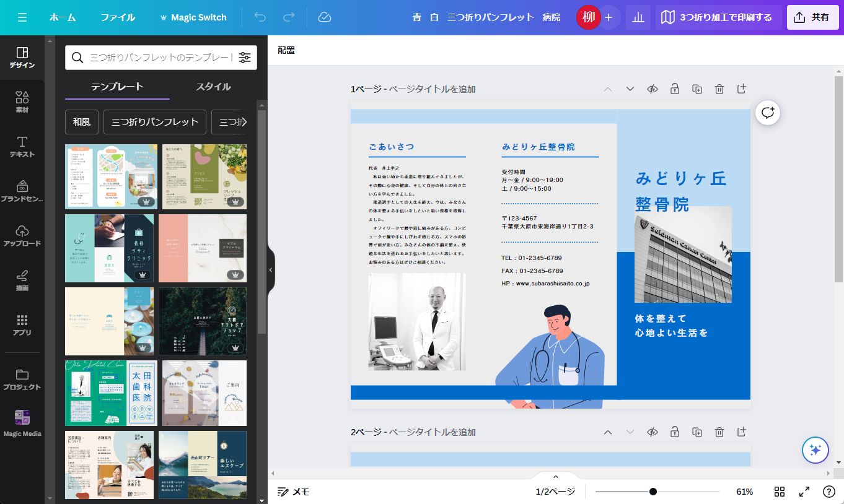
Task: Open the テキスト text panel
Action: point(22,146)
